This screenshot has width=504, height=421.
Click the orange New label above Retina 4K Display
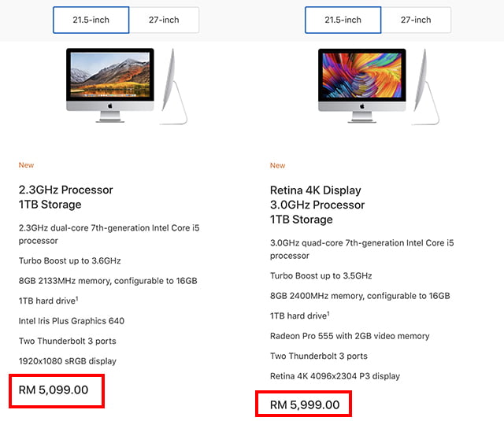pos(277,165)
